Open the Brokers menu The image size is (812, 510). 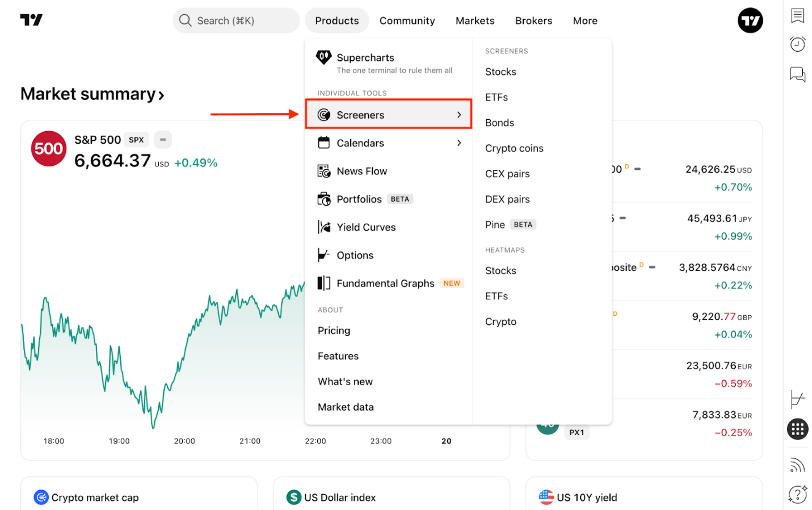tap(533, 20)
